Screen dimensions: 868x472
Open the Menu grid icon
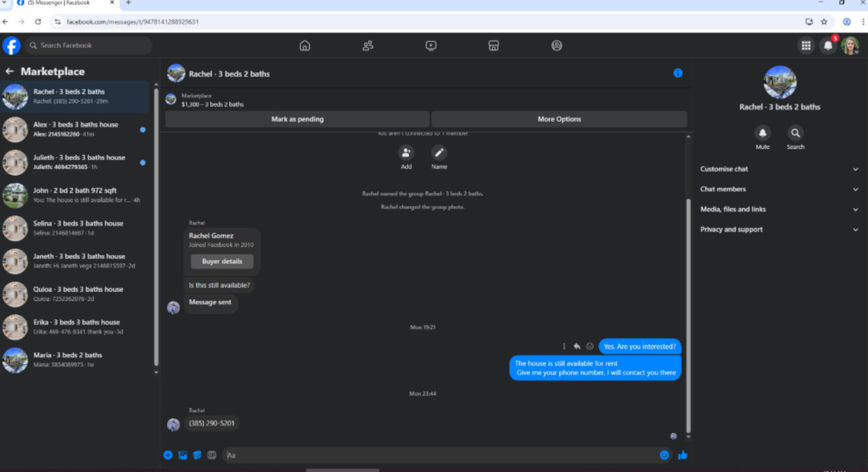806,45
